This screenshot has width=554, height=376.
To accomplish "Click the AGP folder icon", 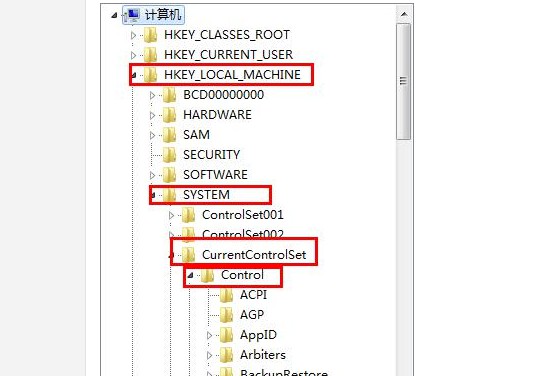I will click(x=226, y=315).
